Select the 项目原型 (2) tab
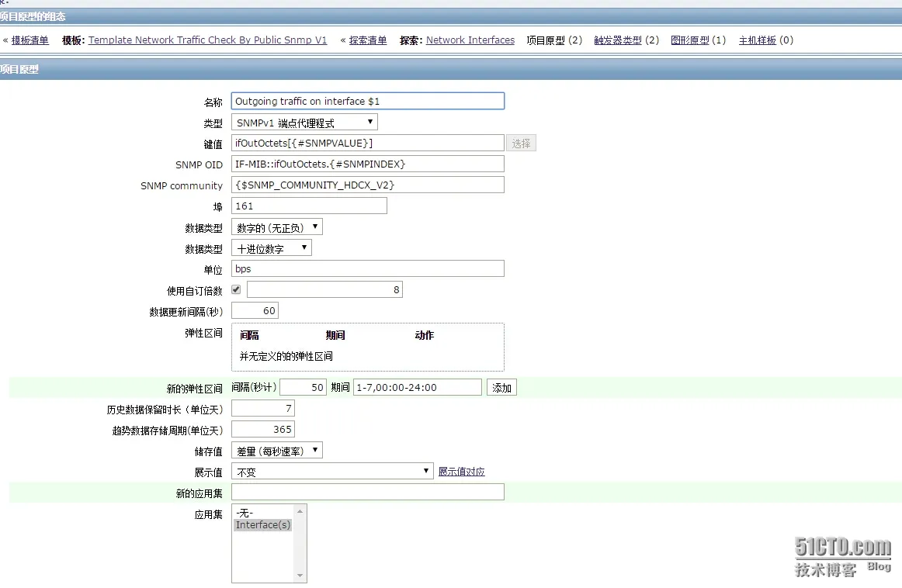This screenshot has height=588, width=902. (554, 40)
